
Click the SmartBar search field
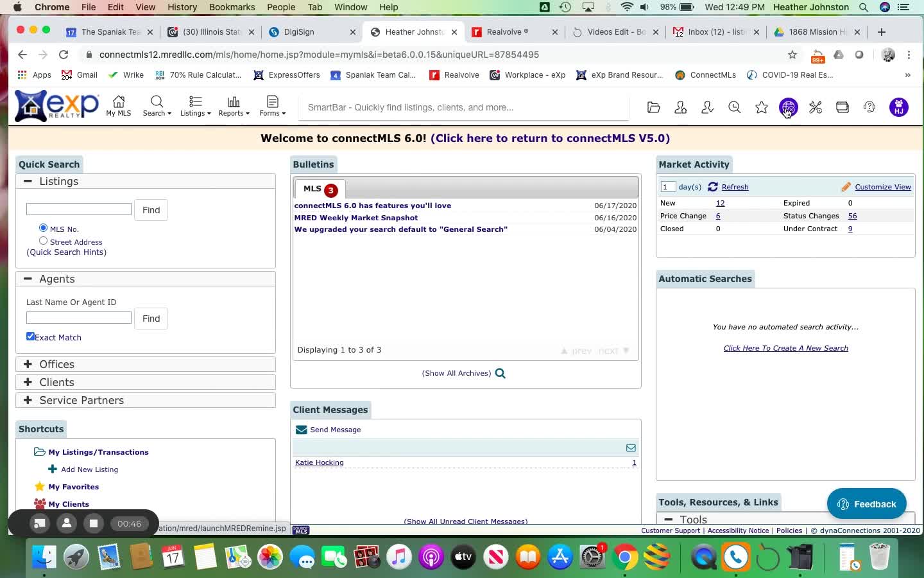click(463, 107)
